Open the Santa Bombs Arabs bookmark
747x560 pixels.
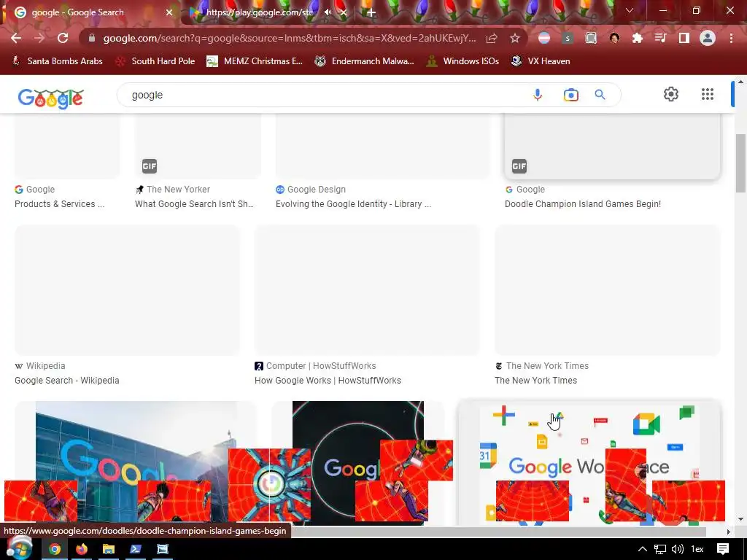[x=58, y=61]
